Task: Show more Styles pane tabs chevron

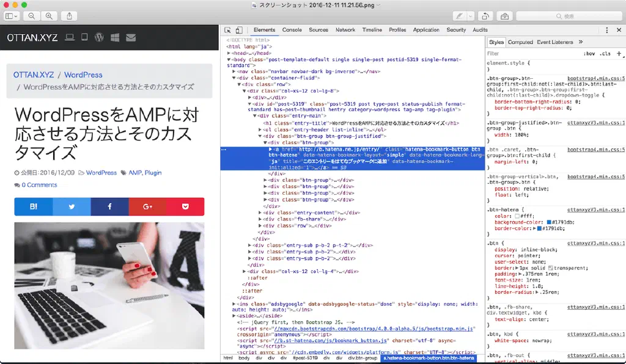Action: (x=581, y=42)
